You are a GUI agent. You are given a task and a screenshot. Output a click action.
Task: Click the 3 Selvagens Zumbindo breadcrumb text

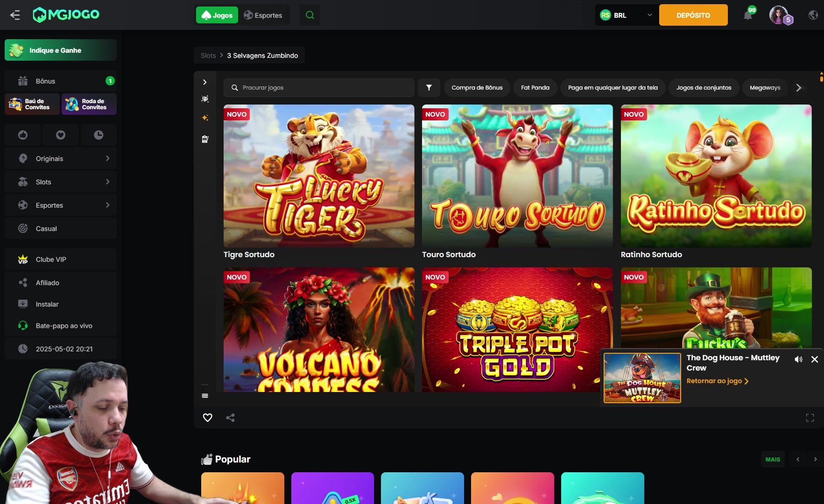[262, 56]
